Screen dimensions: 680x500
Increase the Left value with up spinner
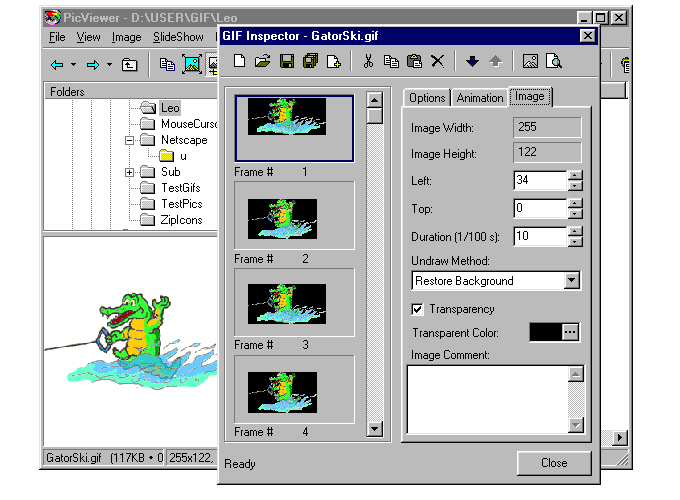tap(575, 175)
